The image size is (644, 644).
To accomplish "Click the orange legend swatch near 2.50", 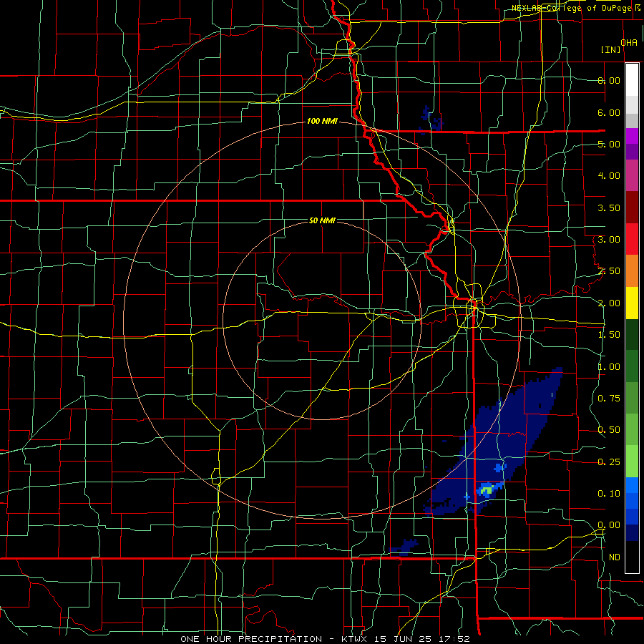I will click(632, 271).
